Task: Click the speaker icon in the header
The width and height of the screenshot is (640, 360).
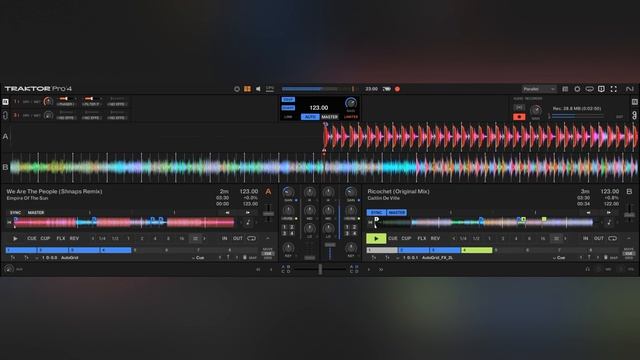Action: tap(258, 89)
